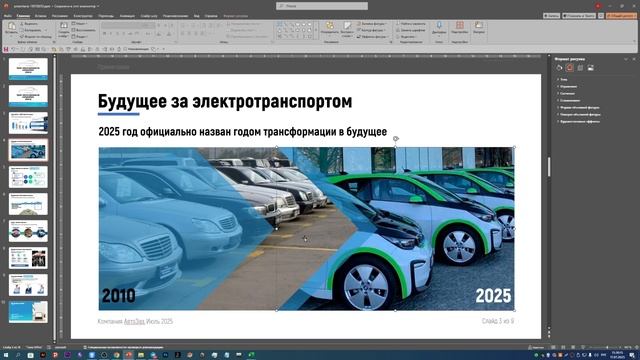Click the orange Share (Общий доступ) button
Screen dimensions: 640x360
pos(621,16)
